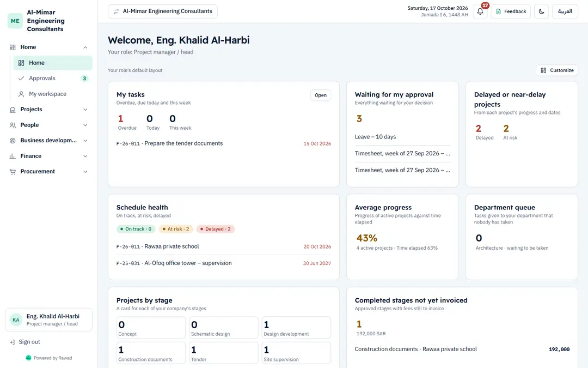Click the Business development target icon
588x368 pixels.
[x=13, y=141]
